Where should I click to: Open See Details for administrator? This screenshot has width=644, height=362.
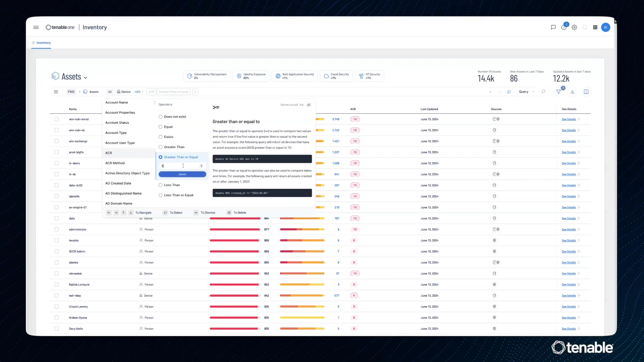569,230
